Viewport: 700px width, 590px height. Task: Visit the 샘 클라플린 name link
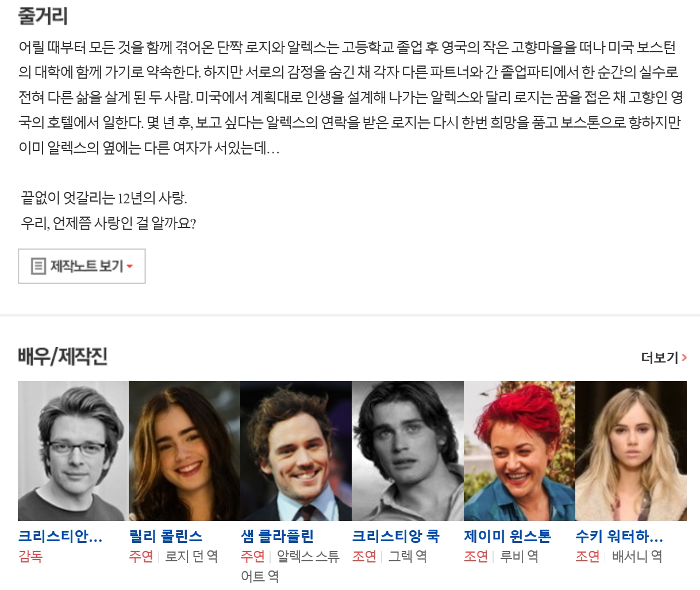pos(278,537)
